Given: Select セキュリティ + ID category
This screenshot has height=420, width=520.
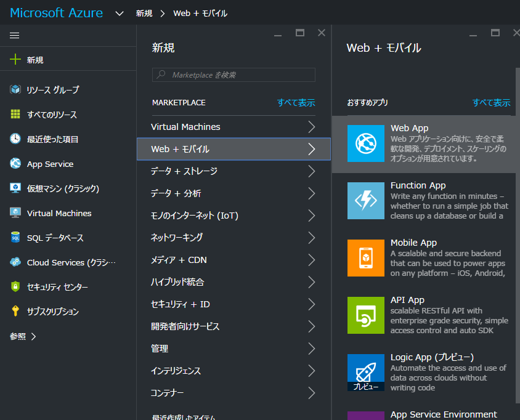Looking at the screenshot, I should 234,304.
